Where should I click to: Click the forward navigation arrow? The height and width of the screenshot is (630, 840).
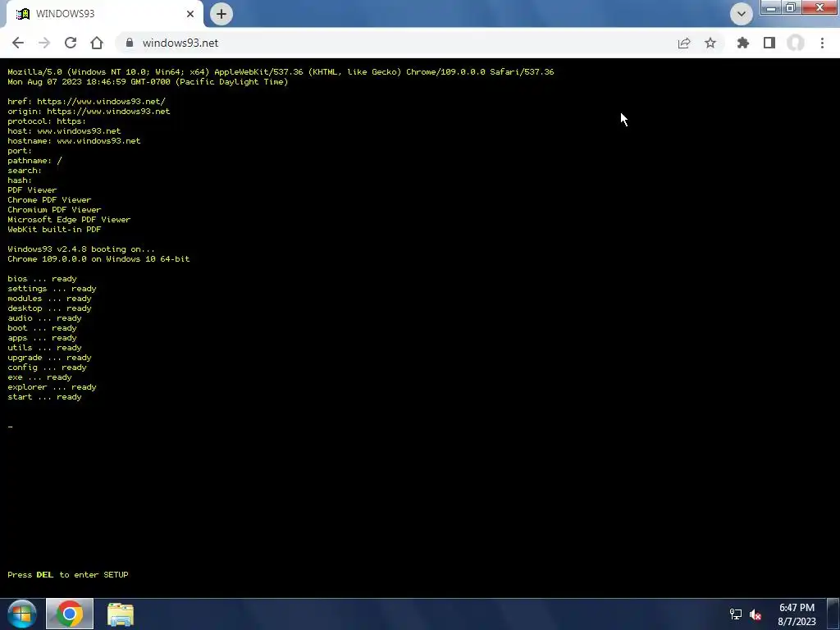coord(44,43)
